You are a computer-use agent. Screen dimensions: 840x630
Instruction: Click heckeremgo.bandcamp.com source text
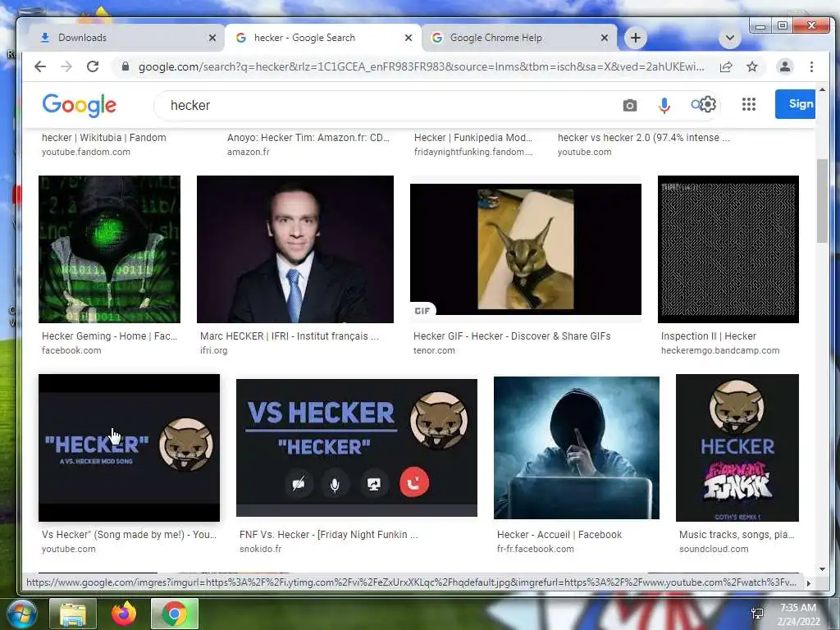pos(720,350)
